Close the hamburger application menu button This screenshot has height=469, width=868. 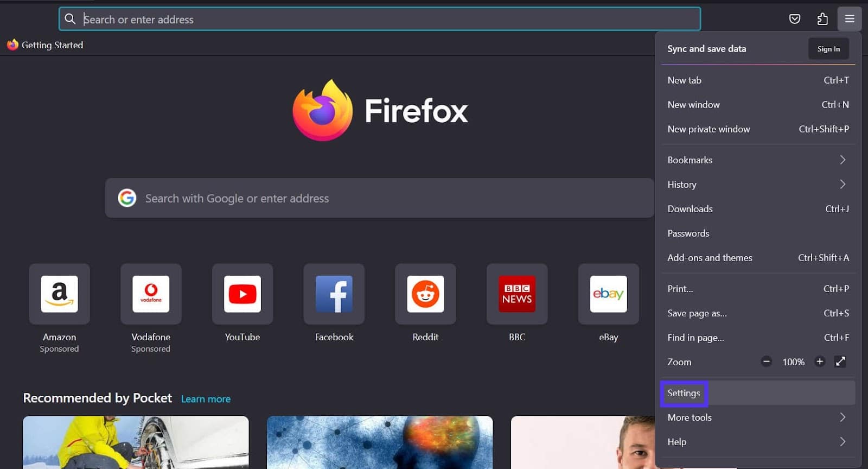click(850, 19)
